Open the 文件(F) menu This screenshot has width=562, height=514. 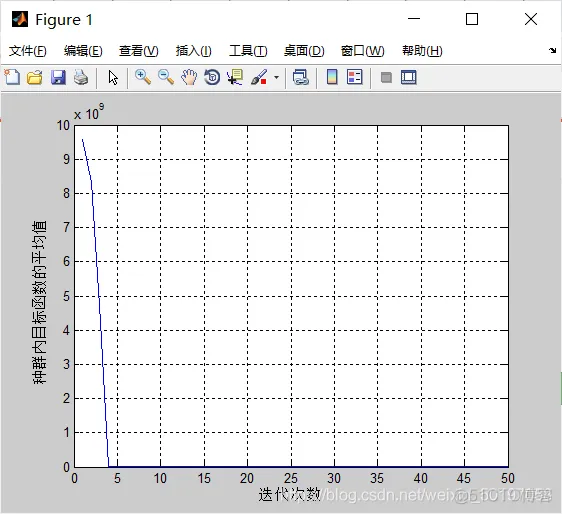point(28,51)
